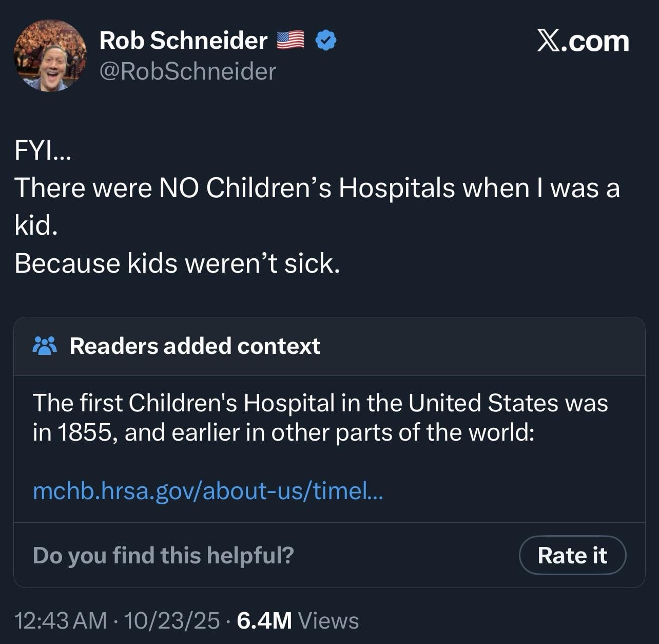This screenshot has width=659, height=644.
Task: Open the @RobSchneider handle
Action: [x=187, y=71]
